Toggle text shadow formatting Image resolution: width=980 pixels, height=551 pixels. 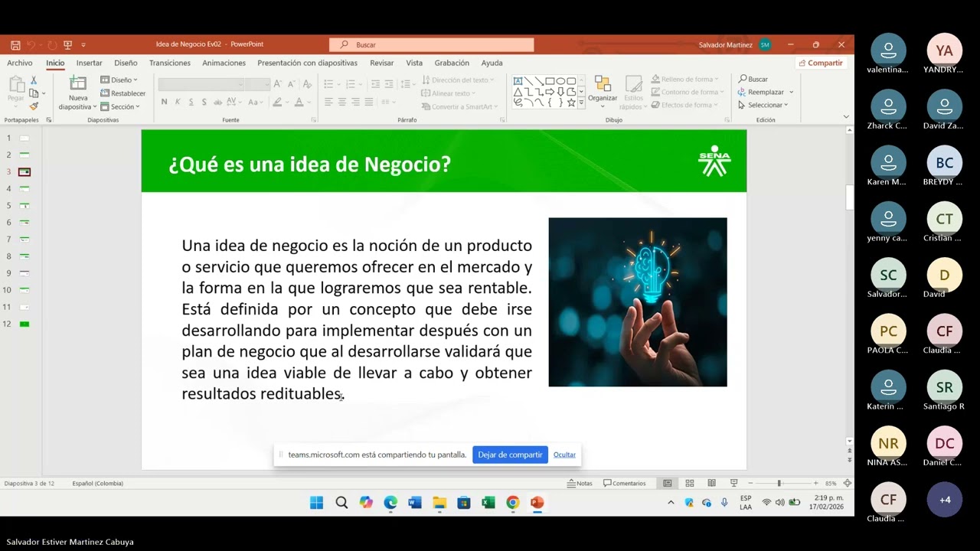click(x=204, y=102)
